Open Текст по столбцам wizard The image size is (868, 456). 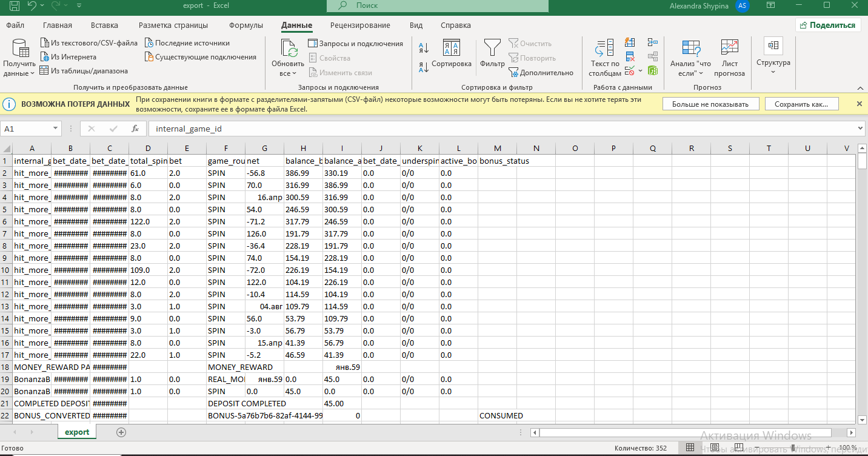605,58
